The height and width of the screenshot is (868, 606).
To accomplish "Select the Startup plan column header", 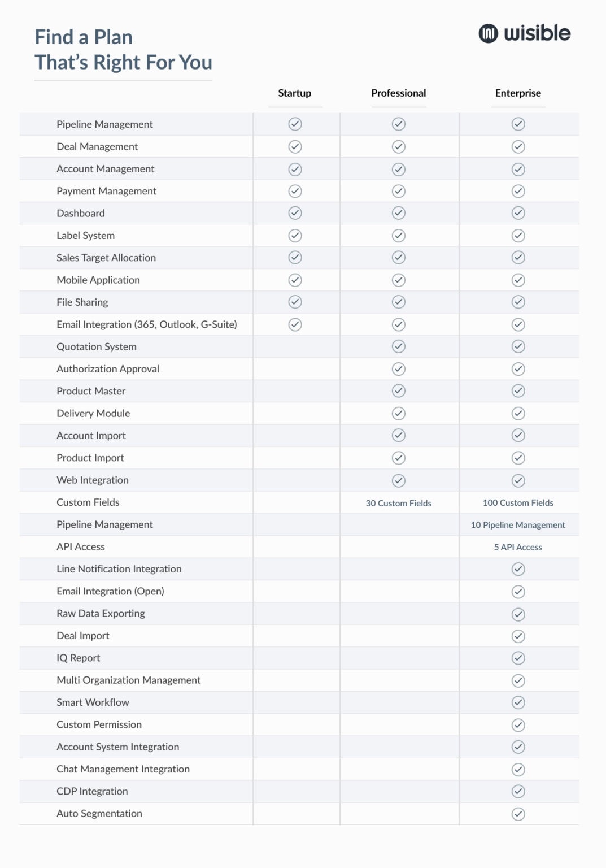I will click(x=295, y=93).
